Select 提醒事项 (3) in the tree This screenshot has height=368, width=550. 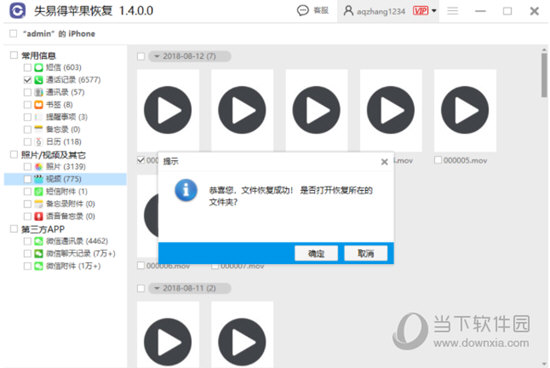pos(67,117)
